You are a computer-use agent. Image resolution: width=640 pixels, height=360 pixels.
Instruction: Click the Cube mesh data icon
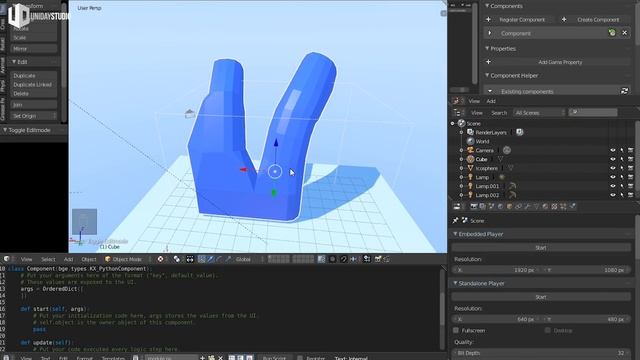[500, 159]
